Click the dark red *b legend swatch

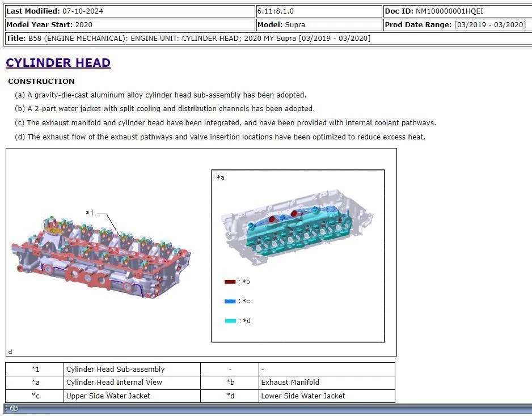point(230,282)
